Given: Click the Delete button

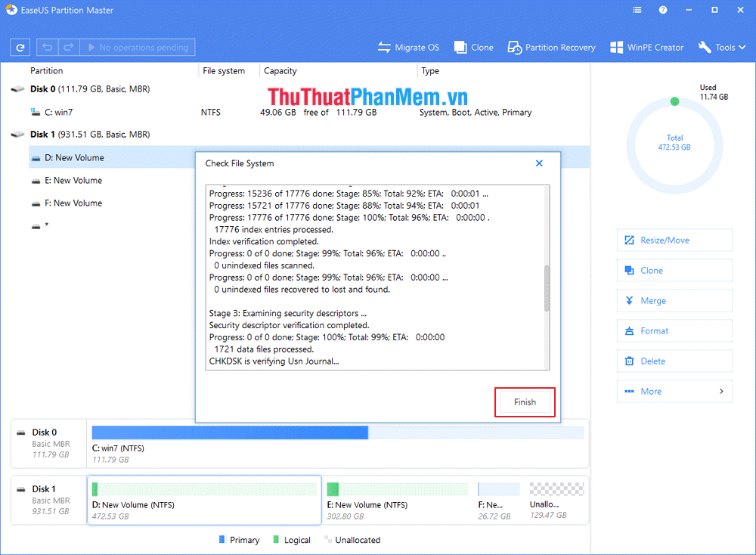Looking at the screenshot, I should [x=674, y=361].
